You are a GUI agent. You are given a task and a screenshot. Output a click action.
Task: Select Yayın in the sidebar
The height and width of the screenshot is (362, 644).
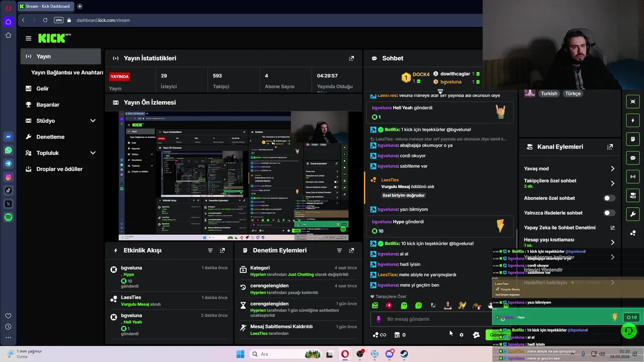point(61,56)
